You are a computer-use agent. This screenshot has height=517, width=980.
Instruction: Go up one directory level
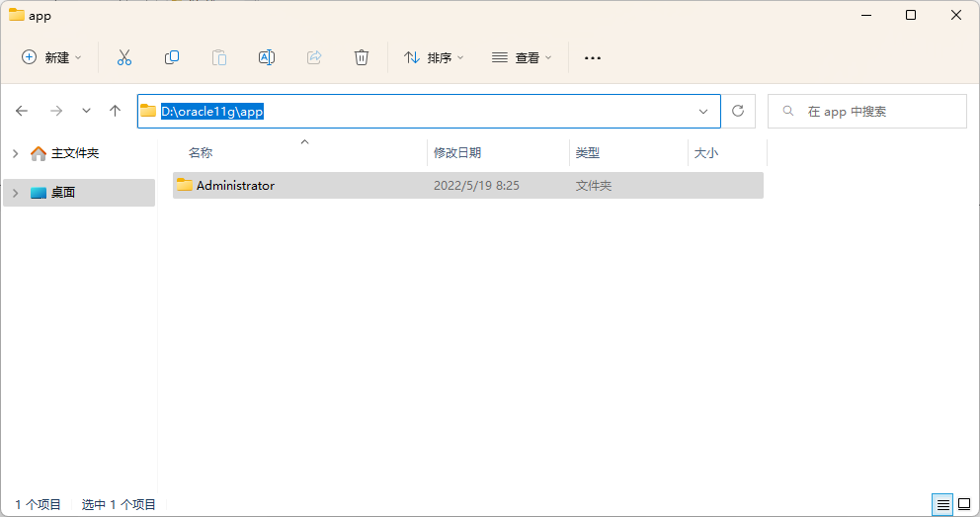tap(115, 112)
